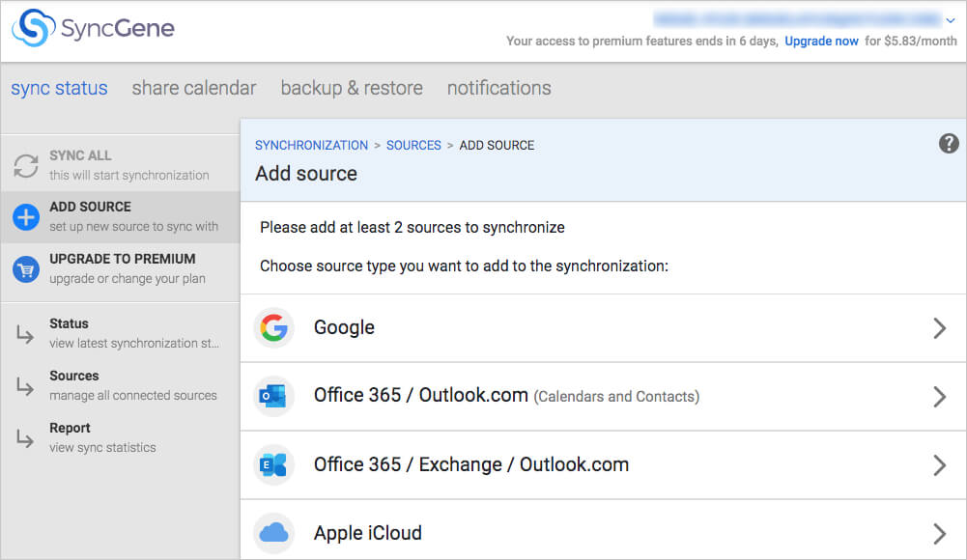Click the Sync All refresh icon
Screen dimensions: 967x560
click(x=26, y=165)
